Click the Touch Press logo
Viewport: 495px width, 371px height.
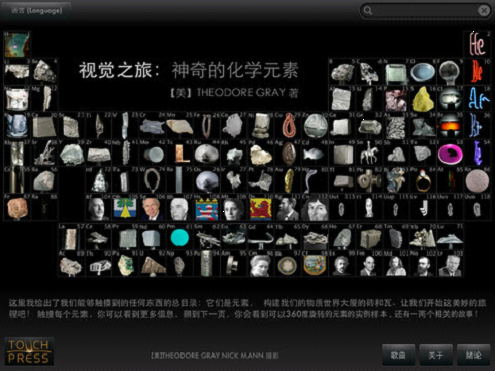click(x=29, y=351)
